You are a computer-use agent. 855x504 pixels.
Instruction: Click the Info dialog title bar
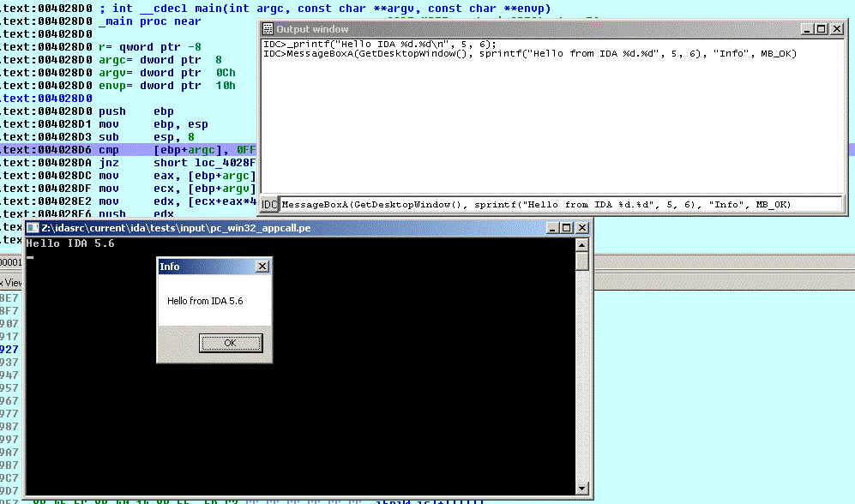pos(206,267)
